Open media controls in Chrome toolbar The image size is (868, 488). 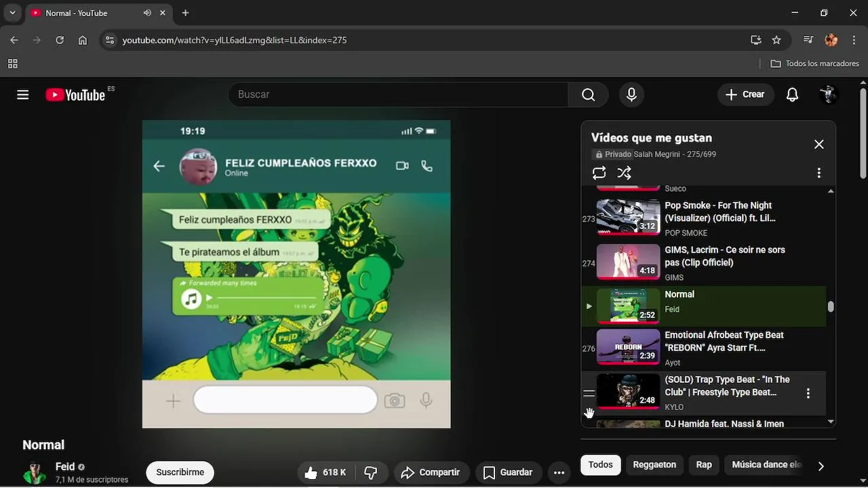point(808,40)
